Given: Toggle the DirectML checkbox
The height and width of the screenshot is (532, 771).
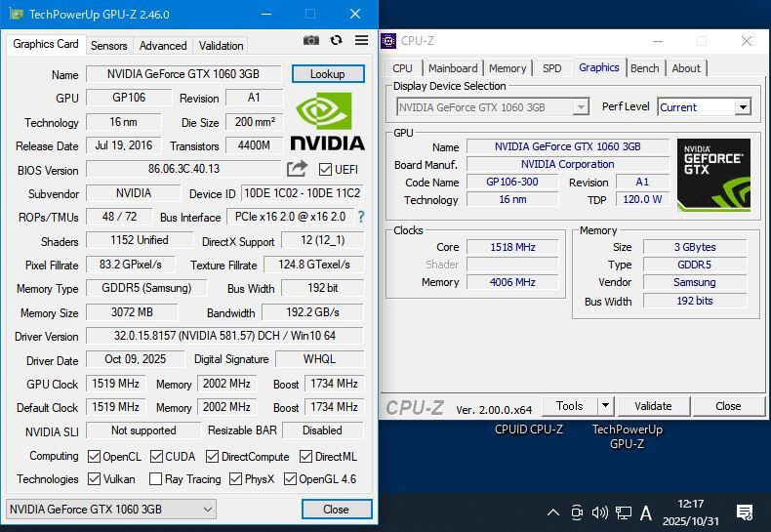Looking at the screenshot, I should coord(305,456).
